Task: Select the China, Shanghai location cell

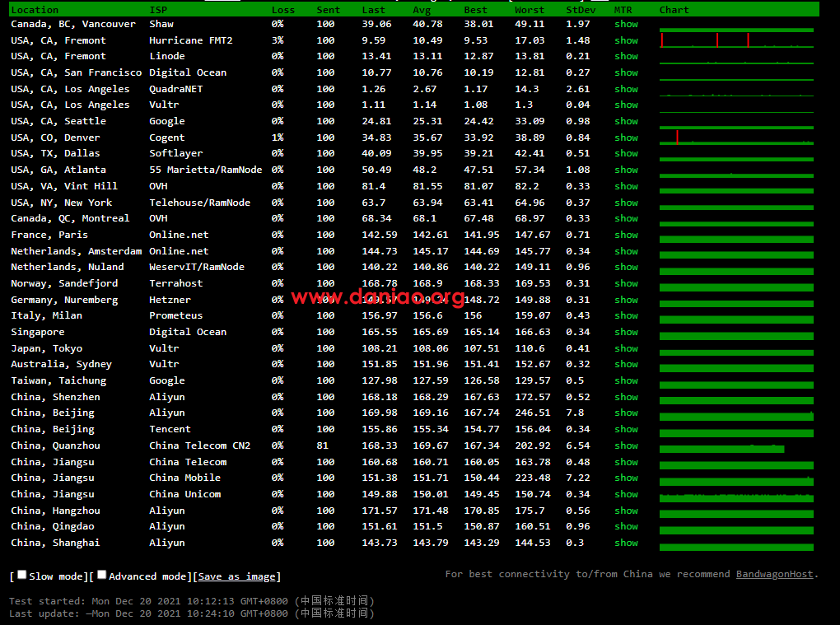Action: tap(55, 543)
